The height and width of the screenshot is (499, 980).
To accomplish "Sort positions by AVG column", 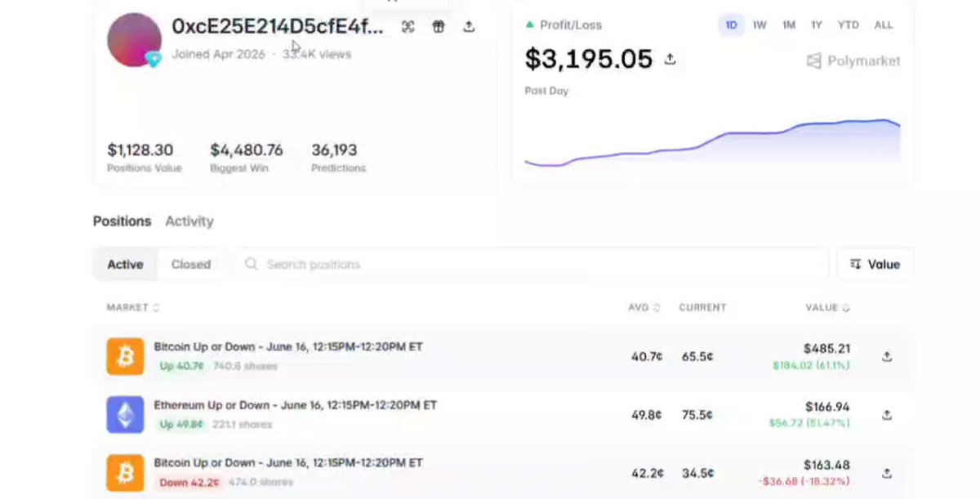I will point(644,308).
